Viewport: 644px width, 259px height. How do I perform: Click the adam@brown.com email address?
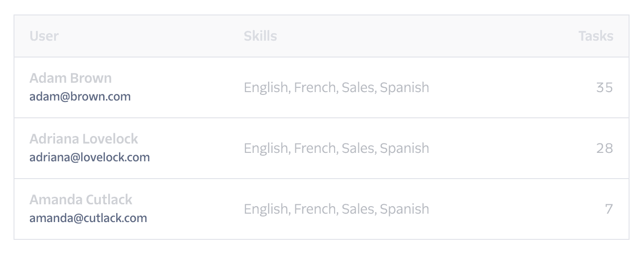click(80, 97)
